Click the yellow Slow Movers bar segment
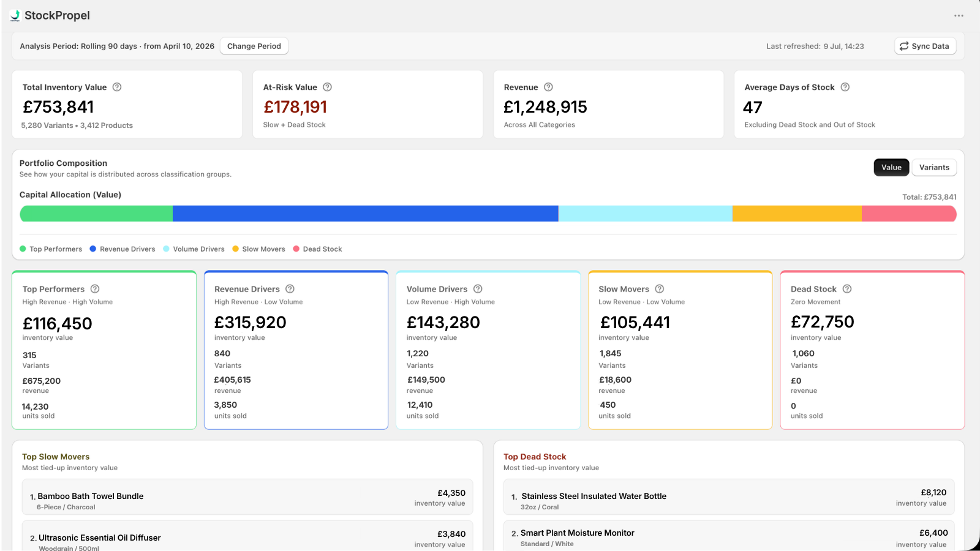 (797, 214)
